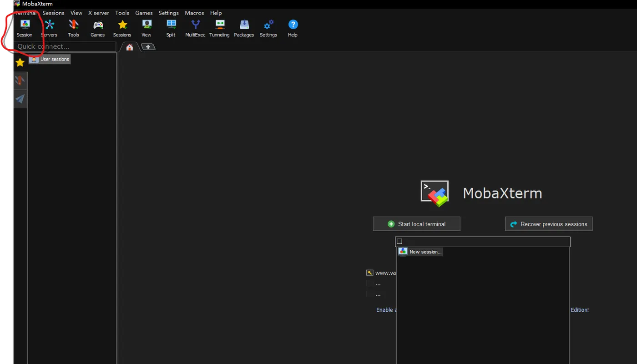The width and height of the screenshot is (637, 364).
Task: Open the Macros menu
Action: tap(195, 13)
